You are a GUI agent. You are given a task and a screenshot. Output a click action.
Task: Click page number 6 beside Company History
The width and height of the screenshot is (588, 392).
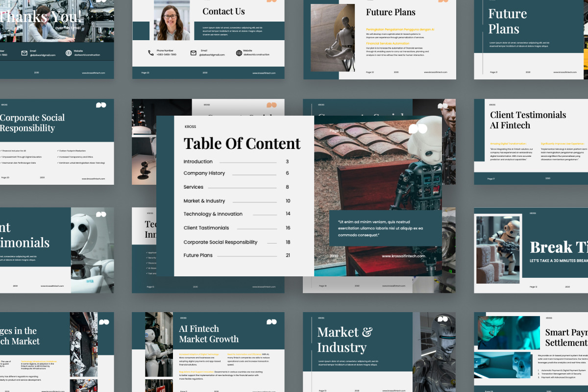click(287, 173)
